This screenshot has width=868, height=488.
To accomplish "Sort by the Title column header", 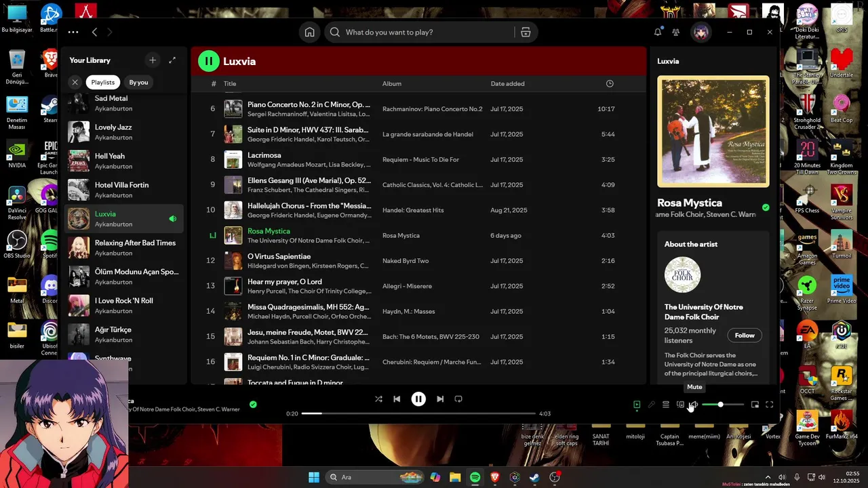I will point(230,84).
